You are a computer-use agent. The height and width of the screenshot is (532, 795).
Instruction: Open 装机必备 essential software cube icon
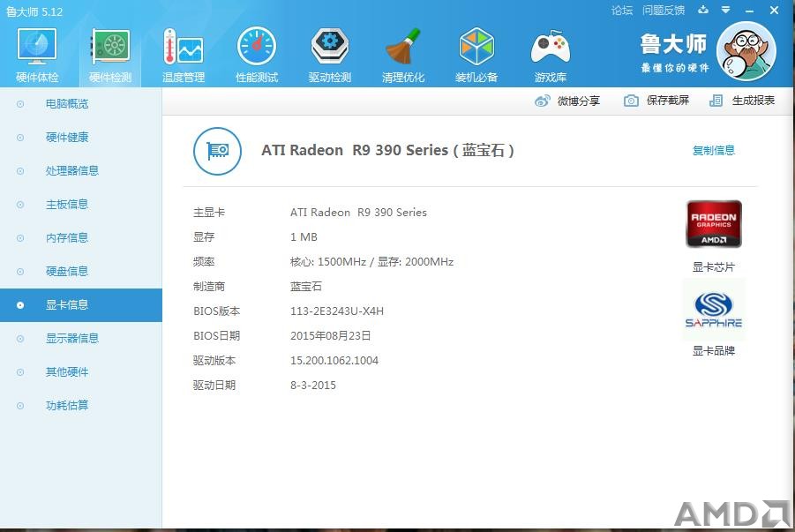476,55
